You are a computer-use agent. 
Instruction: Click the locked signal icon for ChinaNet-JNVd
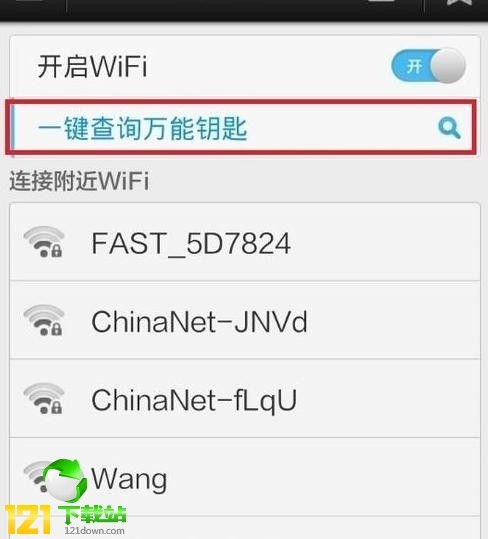tap(44, 320)
